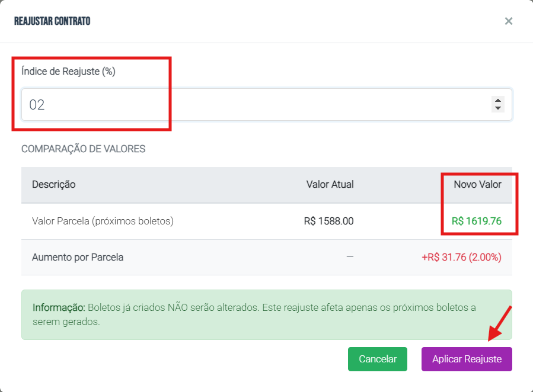Click the Índice de Reajuste input field

(255, 105)
